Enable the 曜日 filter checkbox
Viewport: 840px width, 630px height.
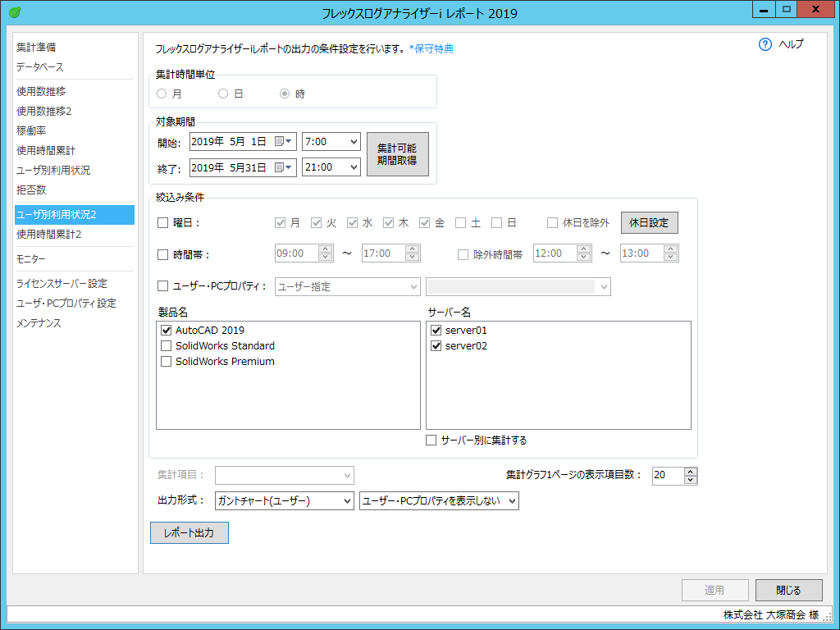tap(162, 222)
